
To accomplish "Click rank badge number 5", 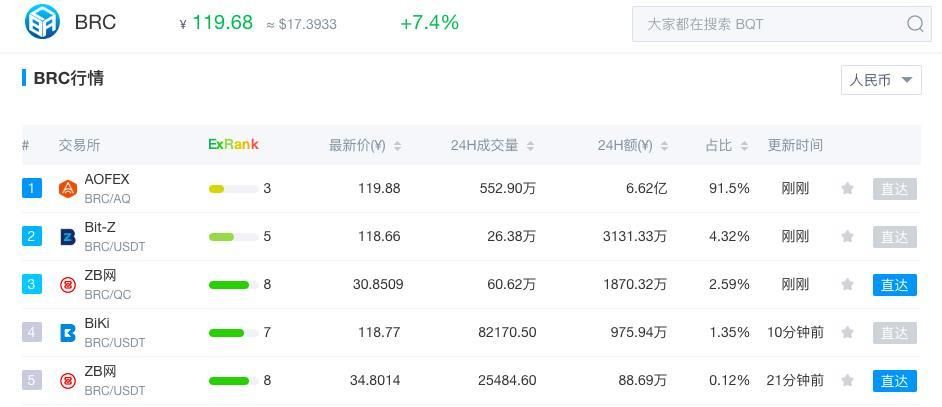I will pos(32,381).
